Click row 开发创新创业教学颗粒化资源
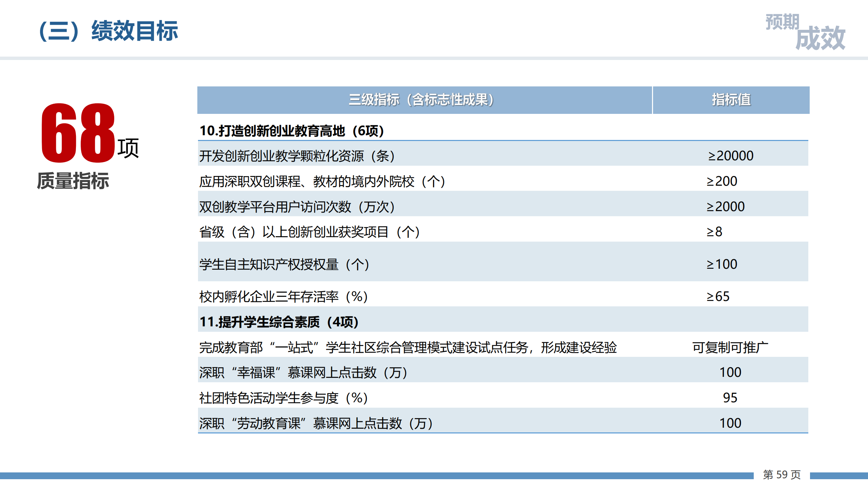The image size is (868, 488). (297, 156)
